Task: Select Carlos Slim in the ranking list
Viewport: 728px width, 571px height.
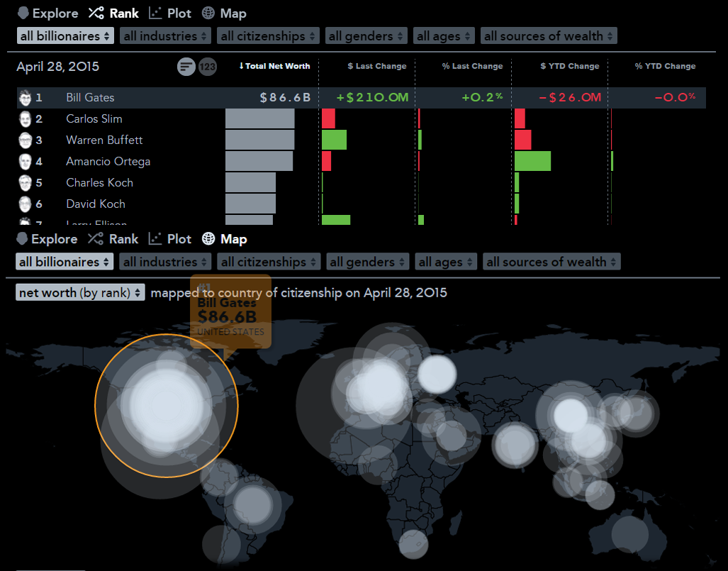Action: [x=94, y=118]
